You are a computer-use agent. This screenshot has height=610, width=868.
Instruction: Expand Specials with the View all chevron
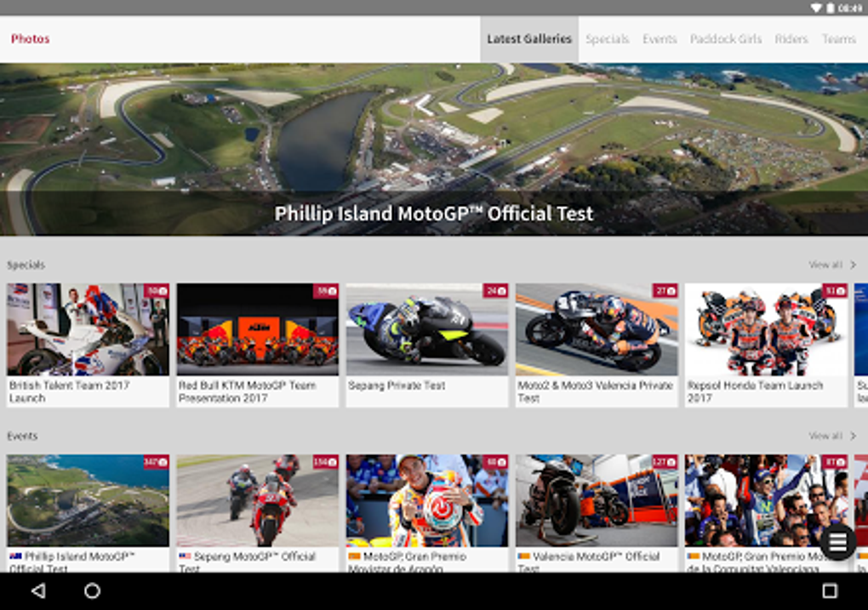(853, 265)
